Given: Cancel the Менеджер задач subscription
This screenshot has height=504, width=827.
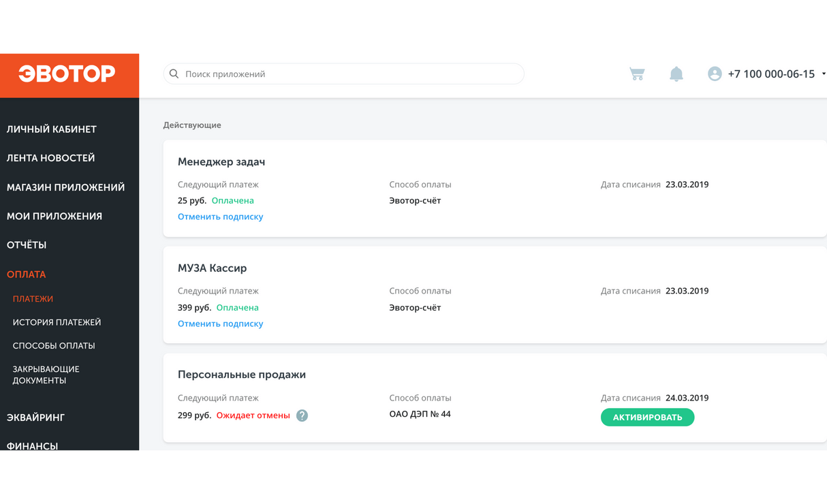Looking at the screenshot, I should pyautogui.click(x=220, y=217).
